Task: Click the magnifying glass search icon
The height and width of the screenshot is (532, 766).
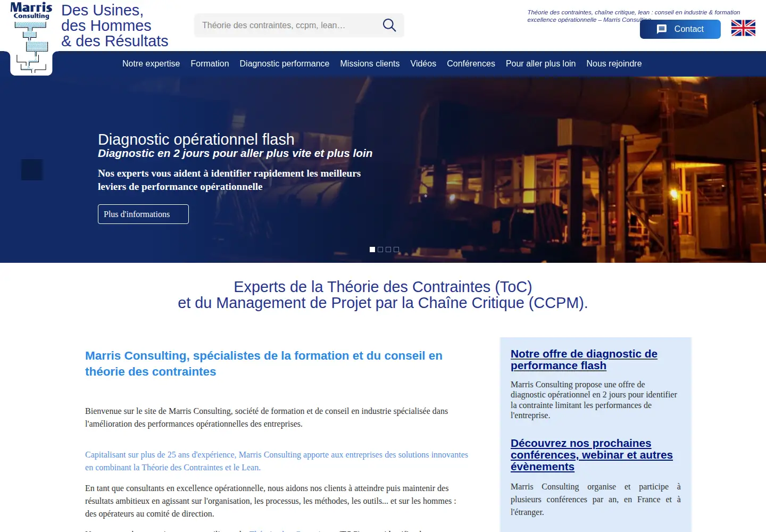Action: click(x=389, y=25)
